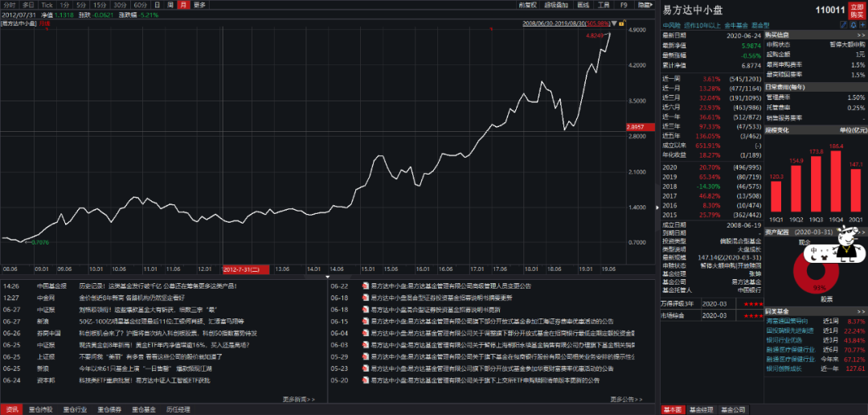This screenshot has width=868, height=415.
Task: Select the 分时 intraday chart period
Action: click(x=9, y=5)
